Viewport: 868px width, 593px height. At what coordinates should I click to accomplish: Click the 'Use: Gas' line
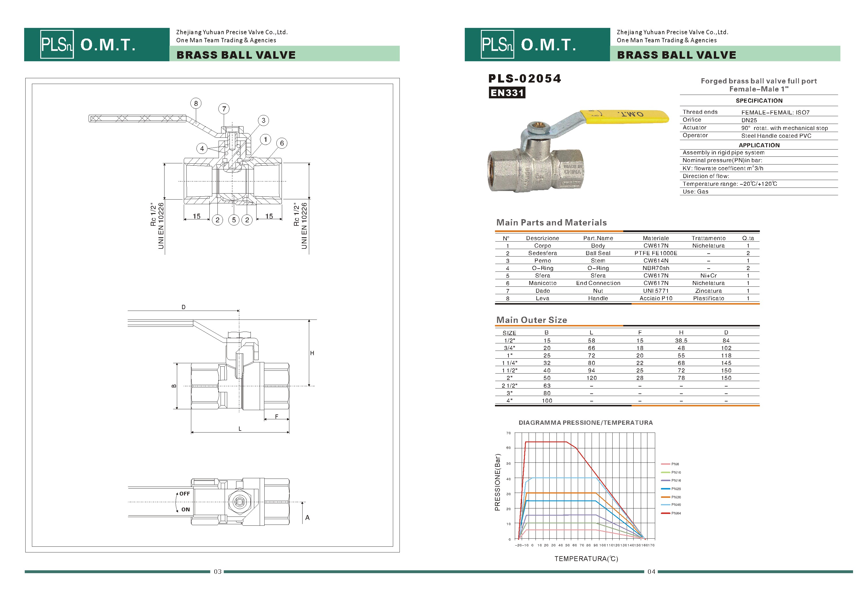click(695, 192)
